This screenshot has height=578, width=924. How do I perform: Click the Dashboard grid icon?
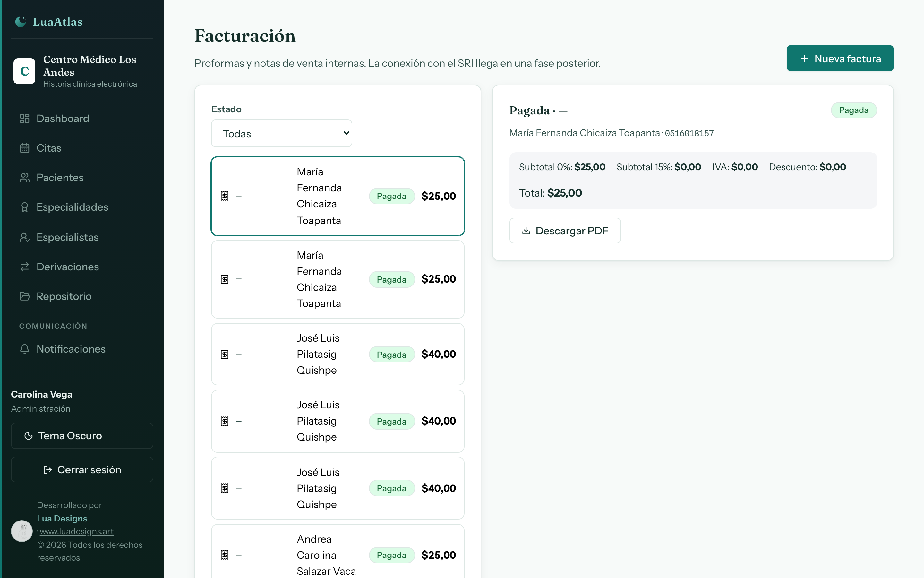click(x=25, y=118)
